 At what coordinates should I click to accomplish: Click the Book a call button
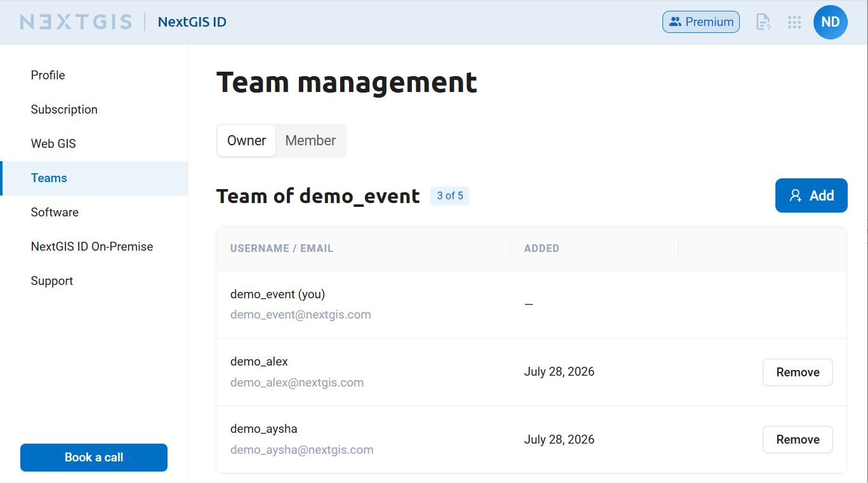coord(94,458)
